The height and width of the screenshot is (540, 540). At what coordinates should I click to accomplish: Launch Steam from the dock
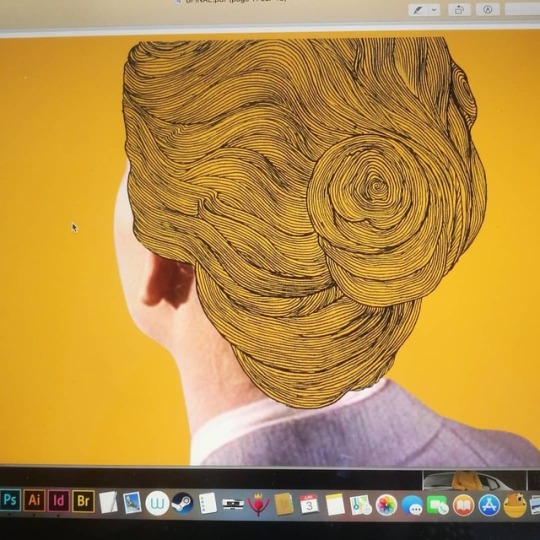[182, 504]
